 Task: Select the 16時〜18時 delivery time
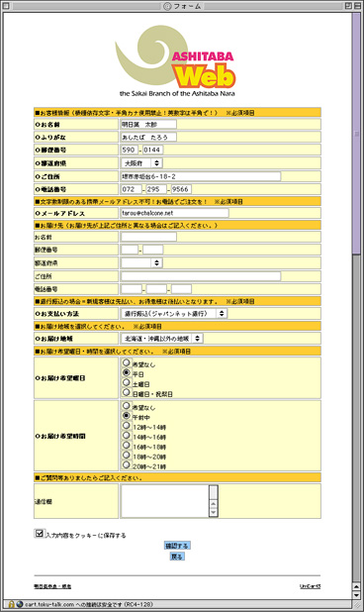pos(126,446)
